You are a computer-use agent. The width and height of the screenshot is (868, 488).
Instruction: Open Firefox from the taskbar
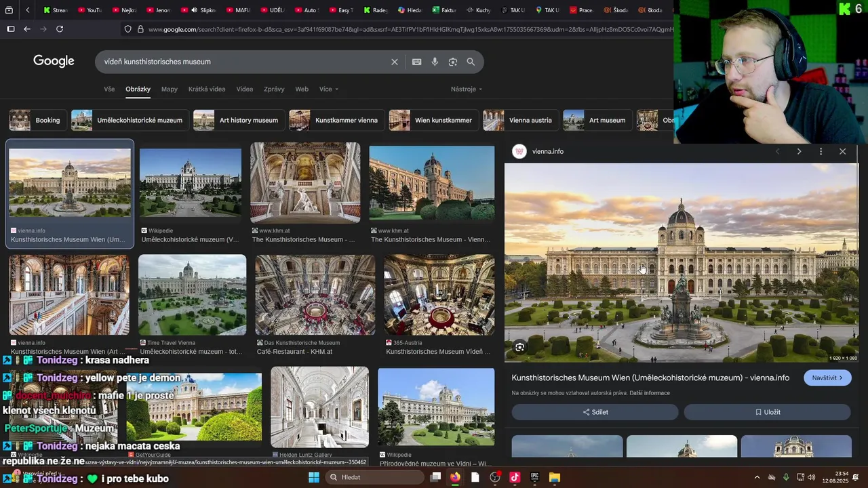point(455,477)
